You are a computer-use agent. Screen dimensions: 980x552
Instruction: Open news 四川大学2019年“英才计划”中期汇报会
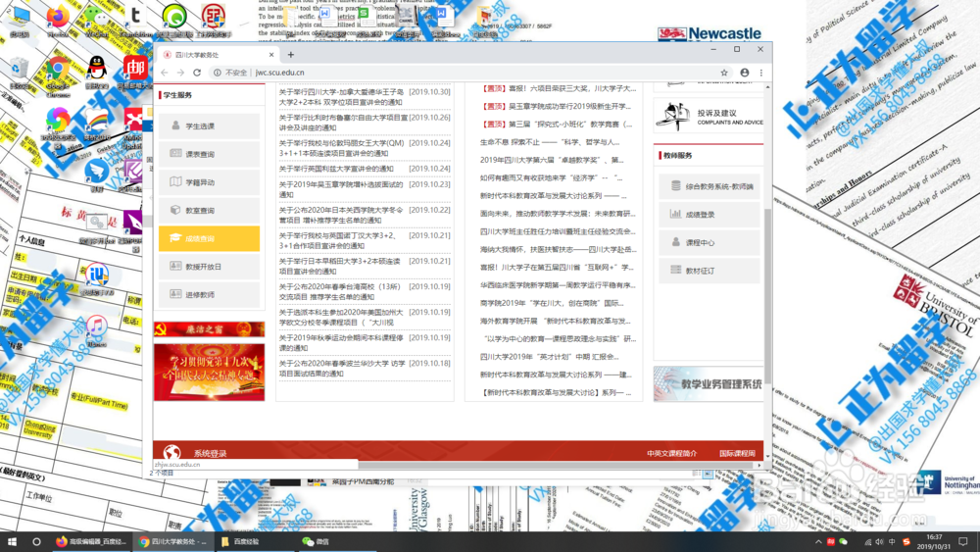(x=550, y=357)
